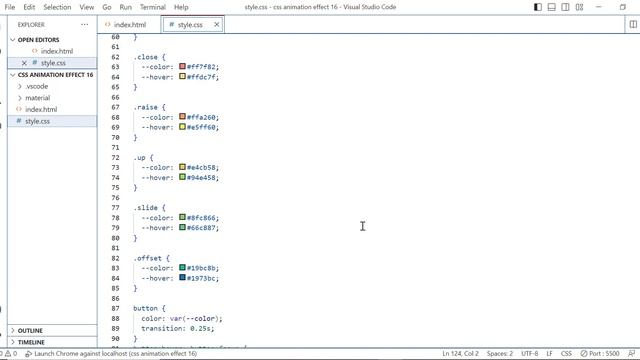Click color swatch for #ffa260
This screenshot has width=640, height=360.
tap(182, 117)
